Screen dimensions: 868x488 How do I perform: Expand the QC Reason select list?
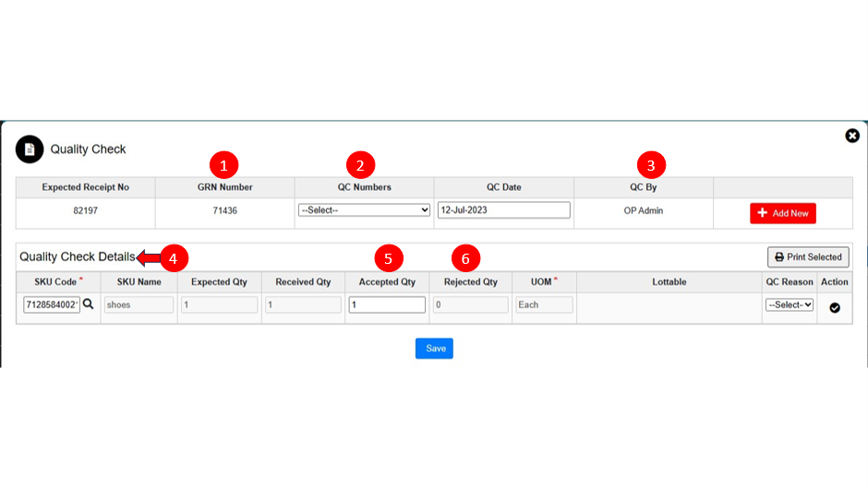tap(790, 304)
